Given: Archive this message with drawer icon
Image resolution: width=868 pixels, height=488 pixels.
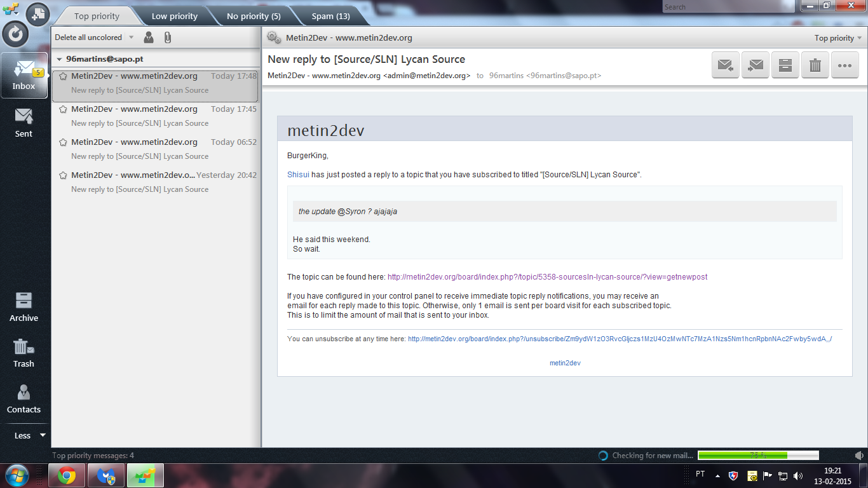Looking at the screenshot, I should (785, 65).
